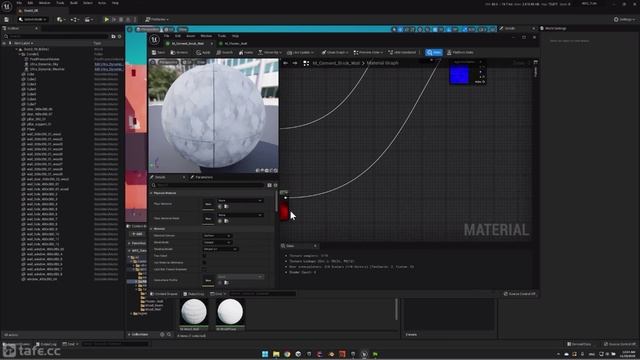Open Outliner settings gear icon
This screenshot has height=360, width=640.
(120, 36)
